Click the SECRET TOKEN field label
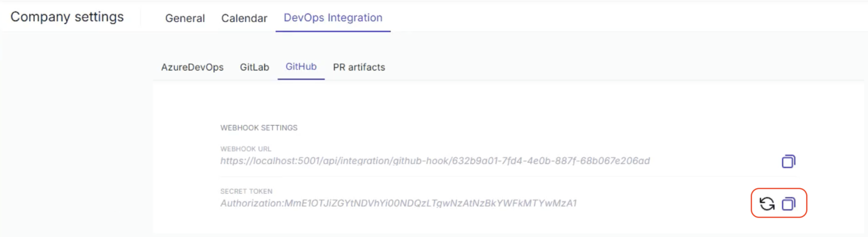Image resolution: width=868 pixels, height=237 pixels. (x=246, y=191)
